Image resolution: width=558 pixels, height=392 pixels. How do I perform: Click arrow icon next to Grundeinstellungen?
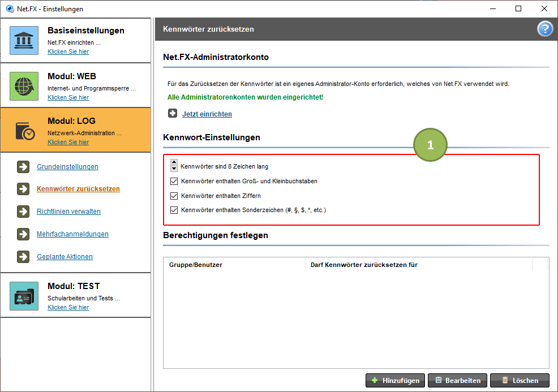[23, 166]
